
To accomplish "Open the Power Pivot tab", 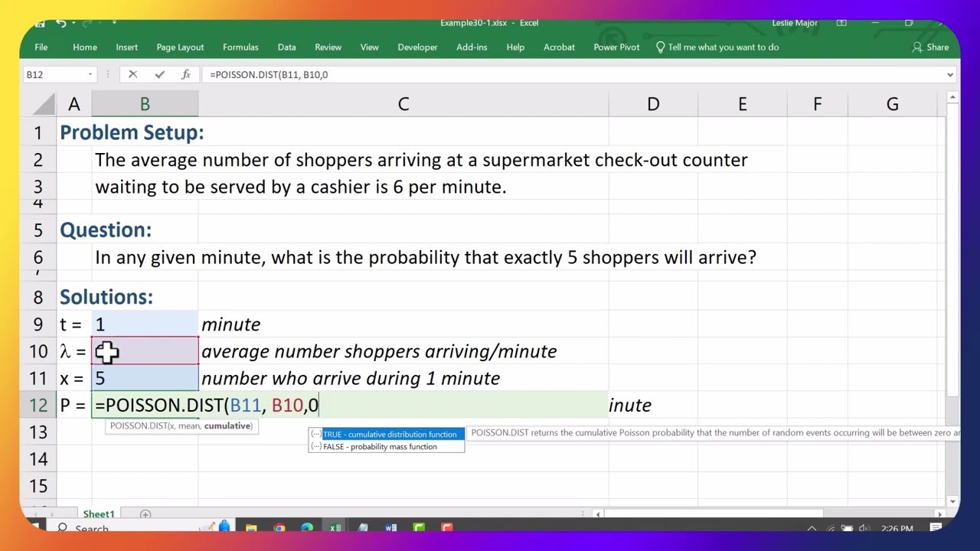I will pos(616,47).
